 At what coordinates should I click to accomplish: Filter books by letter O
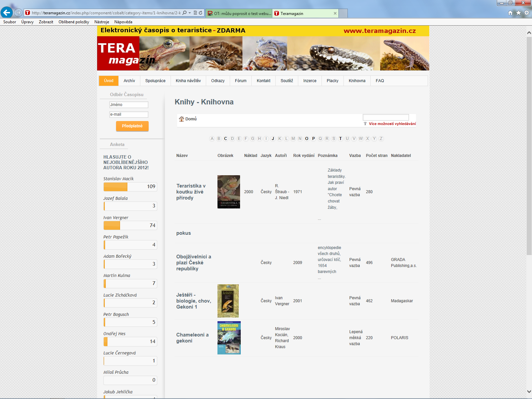pos(307,139)
